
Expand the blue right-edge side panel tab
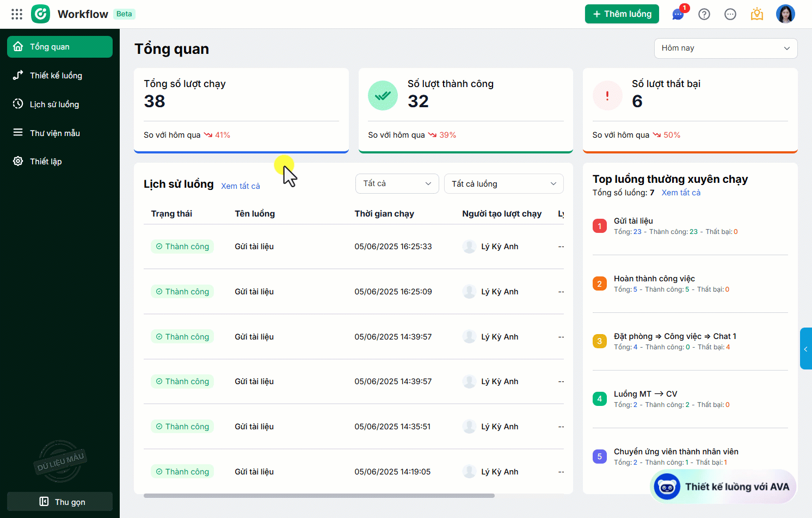tap(805, 349)
